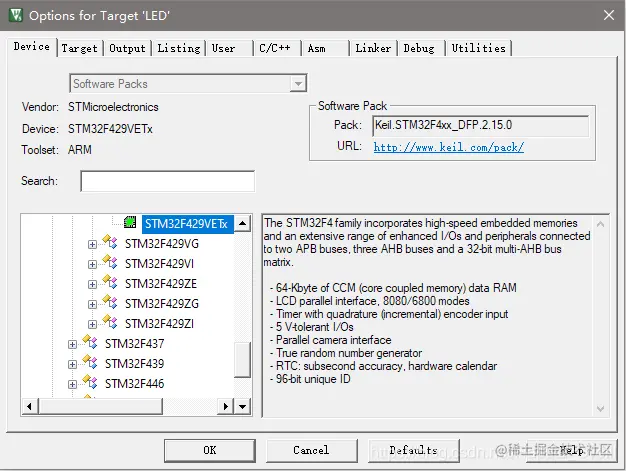Click the device family icon beside STM32F429ZG

click(x=110, y=302)
